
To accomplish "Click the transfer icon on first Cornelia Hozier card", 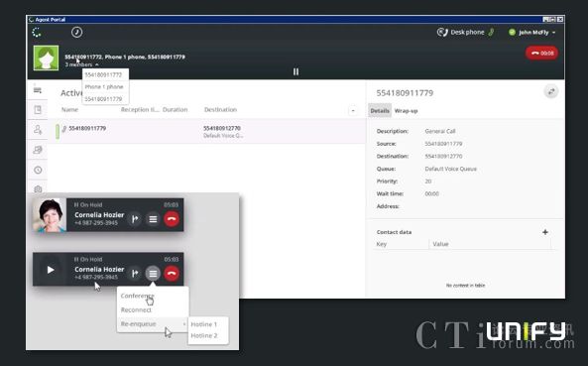I will 135,219.
